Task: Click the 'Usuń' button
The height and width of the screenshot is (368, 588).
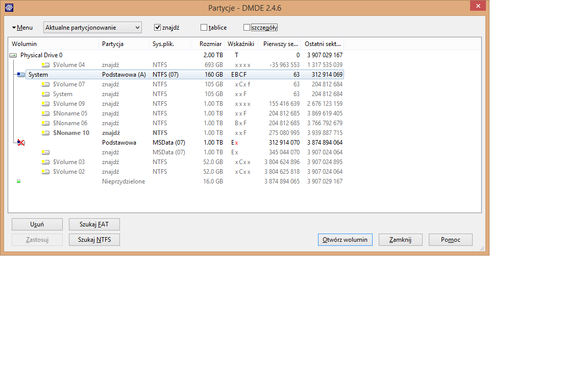Action: coord(37,224)
